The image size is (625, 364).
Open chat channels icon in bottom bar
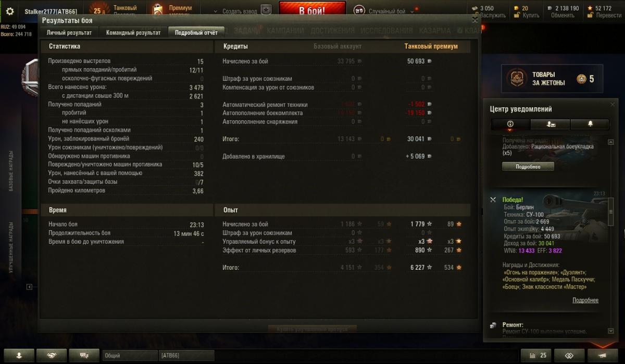(x=84, y=355)
